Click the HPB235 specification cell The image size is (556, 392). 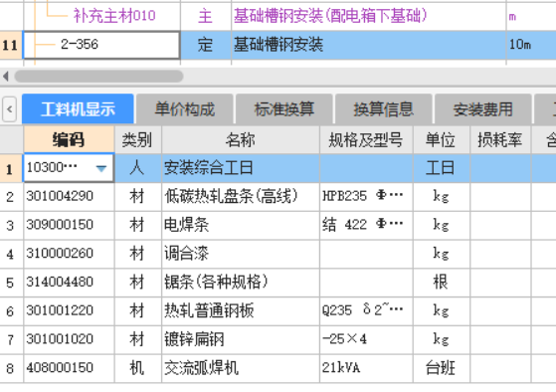tap(366, 197)
